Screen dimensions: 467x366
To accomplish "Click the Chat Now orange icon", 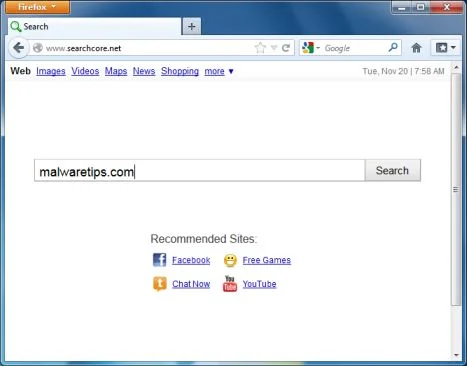I will pos(160,284).
